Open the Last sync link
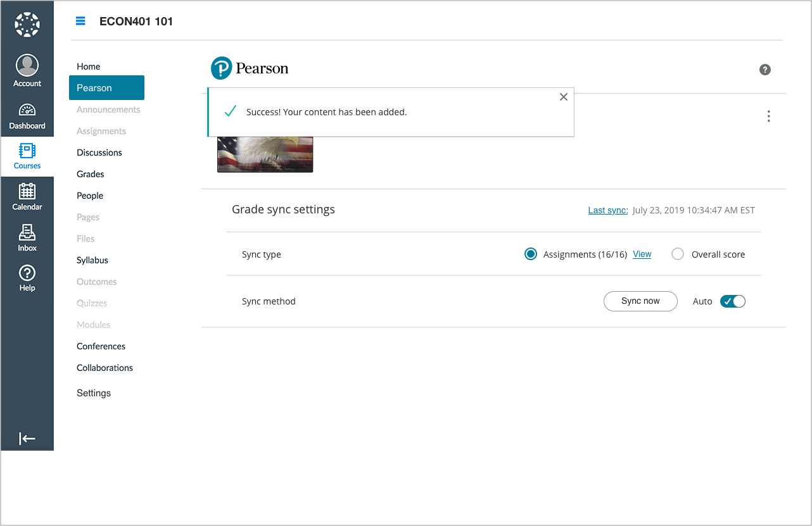The image size is (812, 526). 608,210
